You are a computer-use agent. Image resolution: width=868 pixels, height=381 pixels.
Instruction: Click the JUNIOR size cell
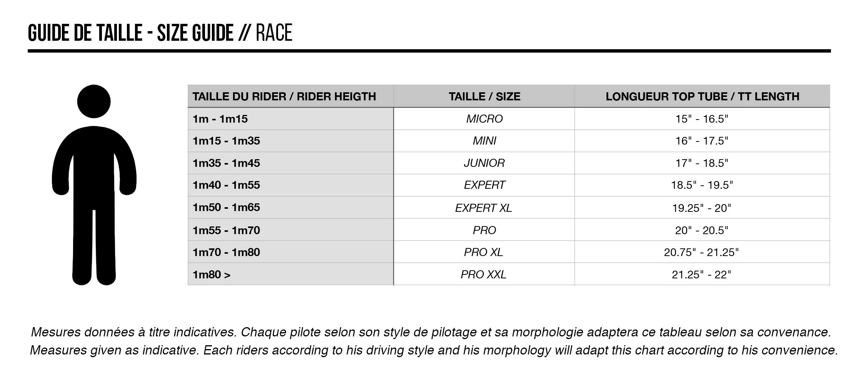coord(484,163)
